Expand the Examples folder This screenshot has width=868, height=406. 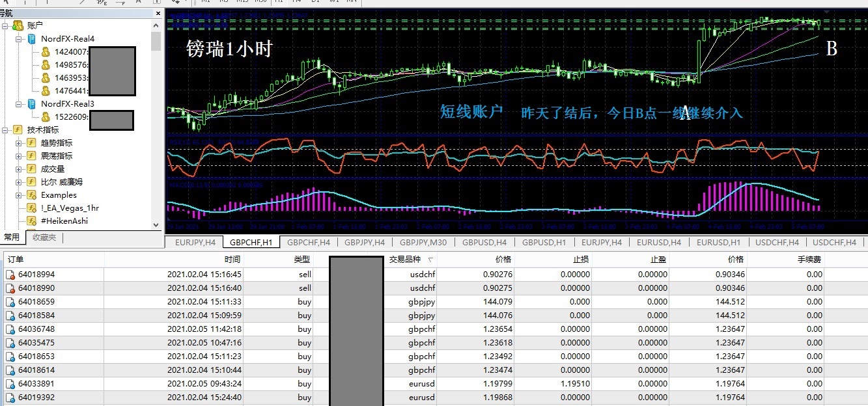coord(19,195)
